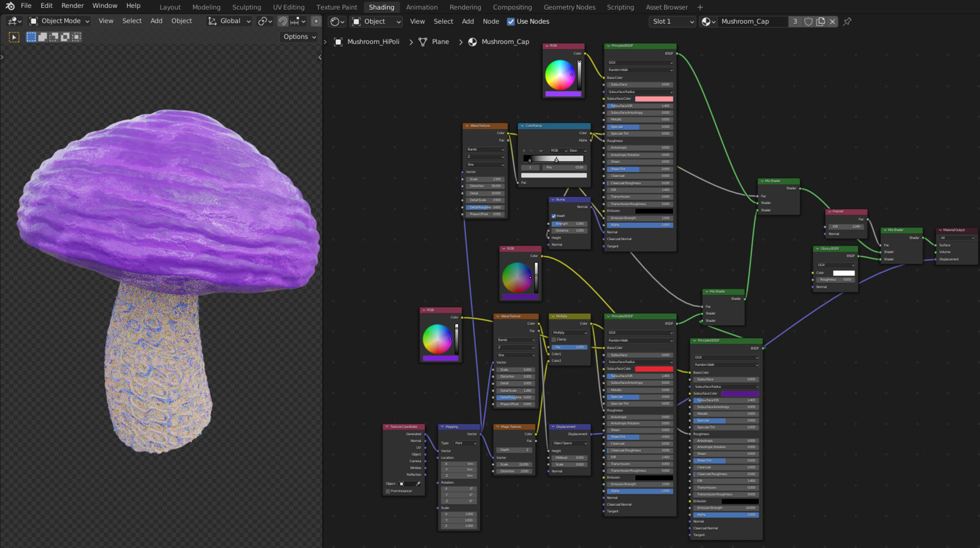Open the shader editor Node menu
This screenshot has width=980, height=548.
pyautogui.click(x=491, y=21)
